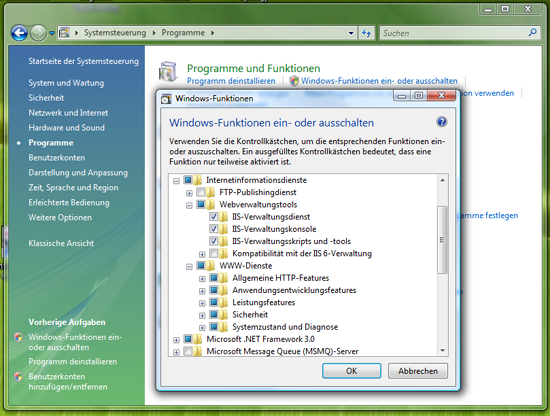This screenshot has height=416, width=550.
Task: Open Erleichterte Bedienung category
Action: [69, 203]
